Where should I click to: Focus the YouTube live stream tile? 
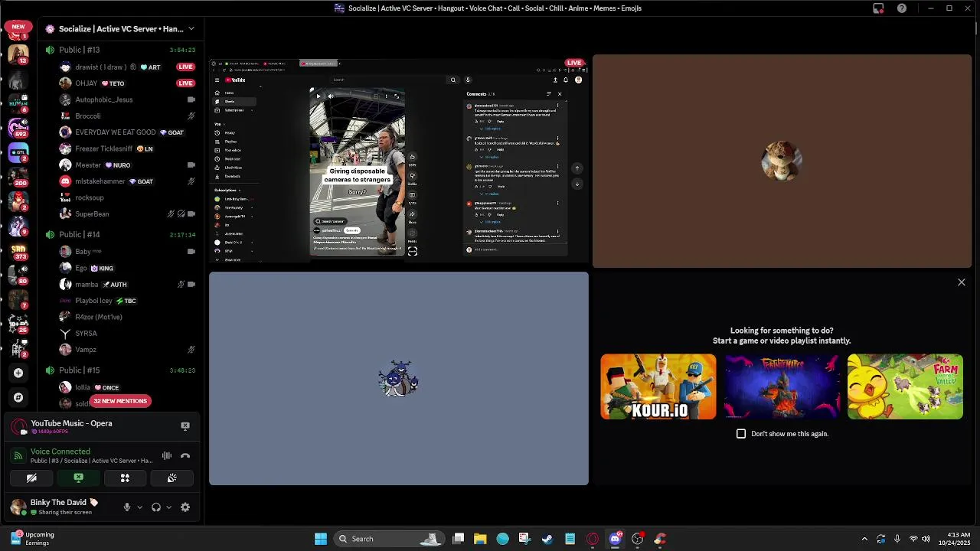pyautogui.click(x=399, y=161)
